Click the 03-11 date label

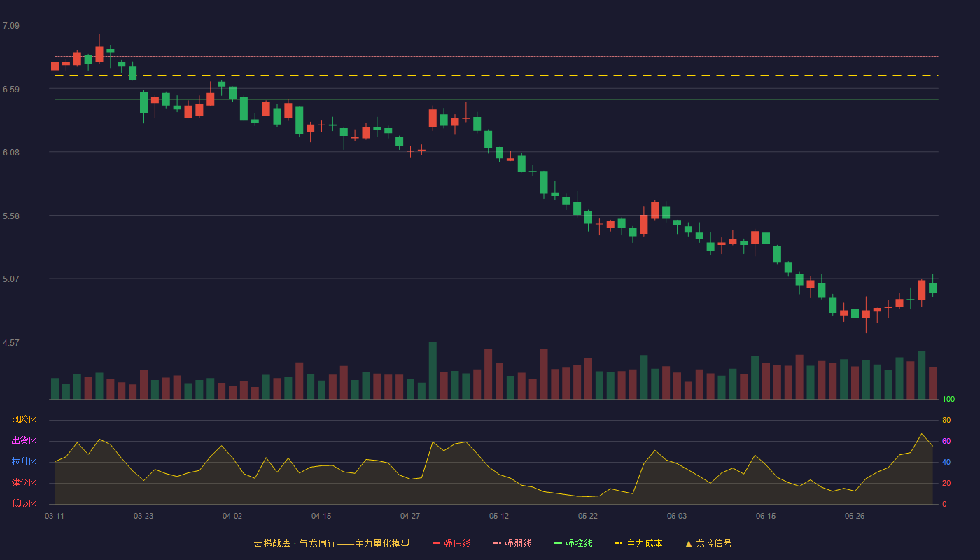tap(55, 516)
